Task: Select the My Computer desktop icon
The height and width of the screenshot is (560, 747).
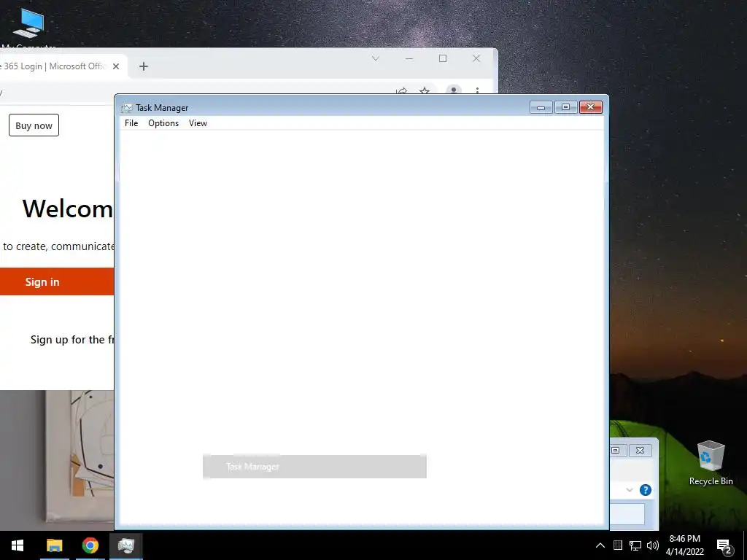Action: (x=28, y=28)
